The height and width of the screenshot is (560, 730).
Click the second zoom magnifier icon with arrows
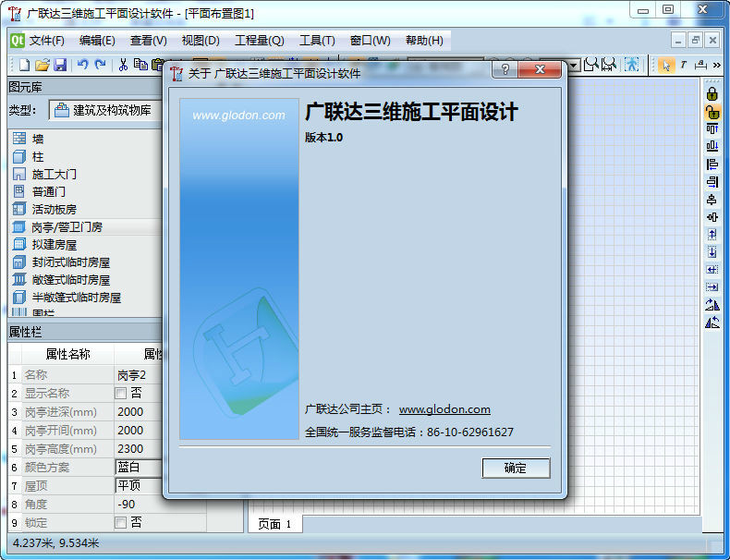point(609,65)
